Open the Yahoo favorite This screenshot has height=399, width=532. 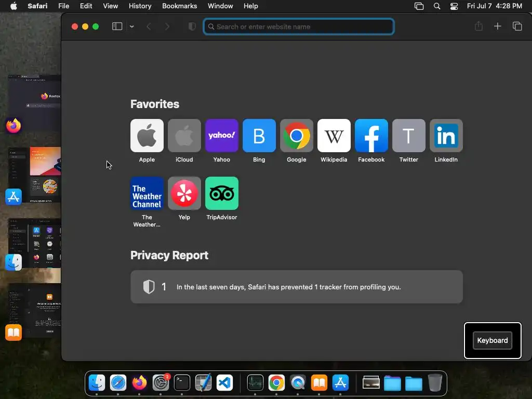coord(221,136)
